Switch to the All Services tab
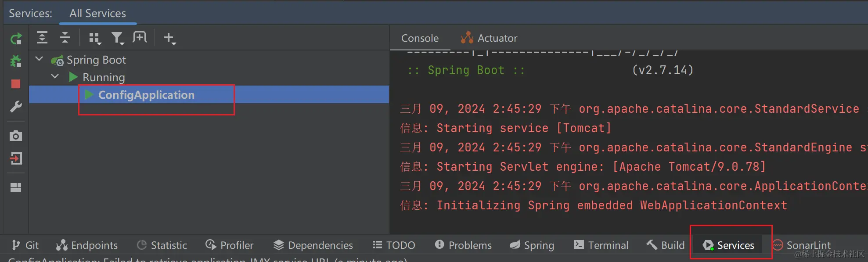This screenshot has width=868, height=262. coord(97,13)
